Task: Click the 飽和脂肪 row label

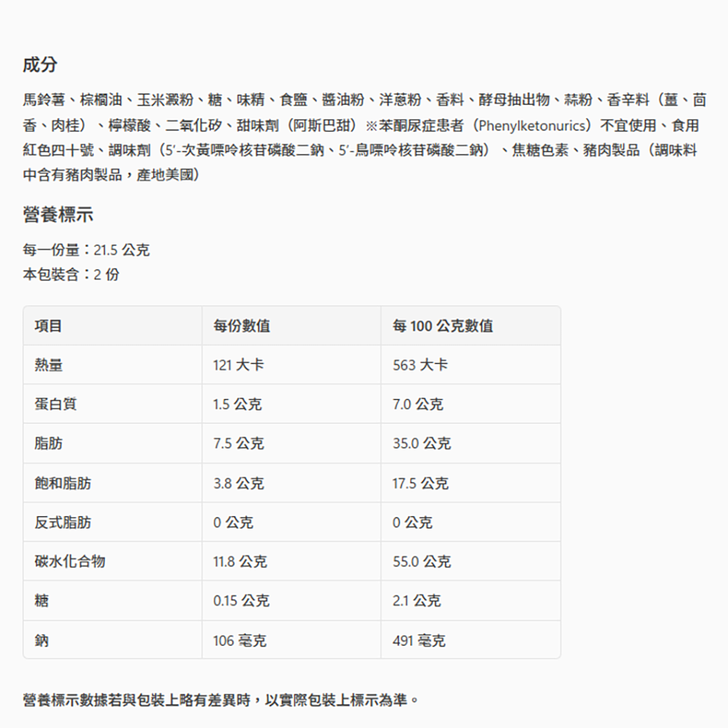Action: pos(63,483)
